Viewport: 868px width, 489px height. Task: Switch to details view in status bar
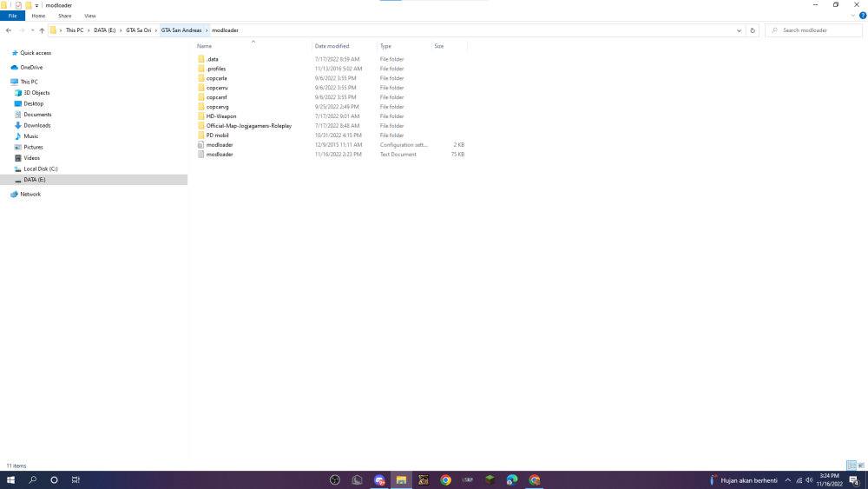tap(852, 466)
